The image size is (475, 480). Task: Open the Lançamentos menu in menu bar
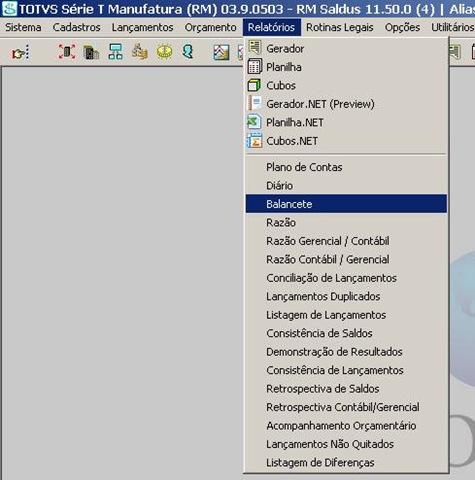click(x=142, y=27)
